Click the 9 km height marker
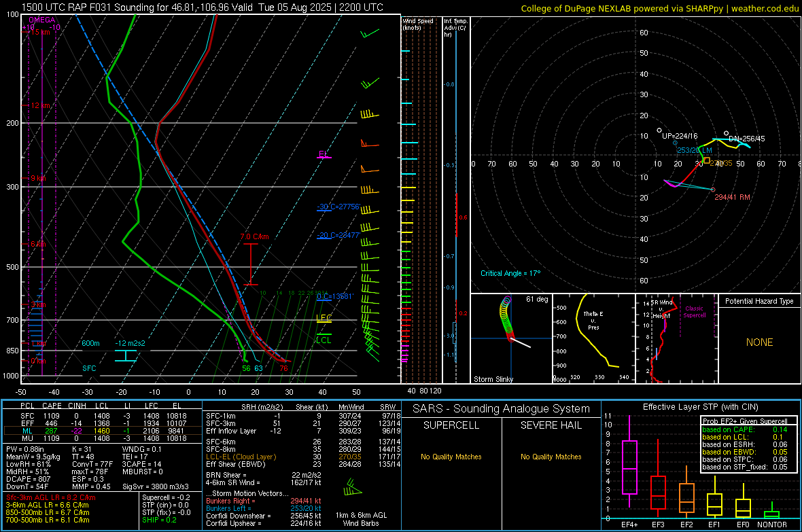Image resolution: width=802 pixels, height=532 pixels. point(38,178)
